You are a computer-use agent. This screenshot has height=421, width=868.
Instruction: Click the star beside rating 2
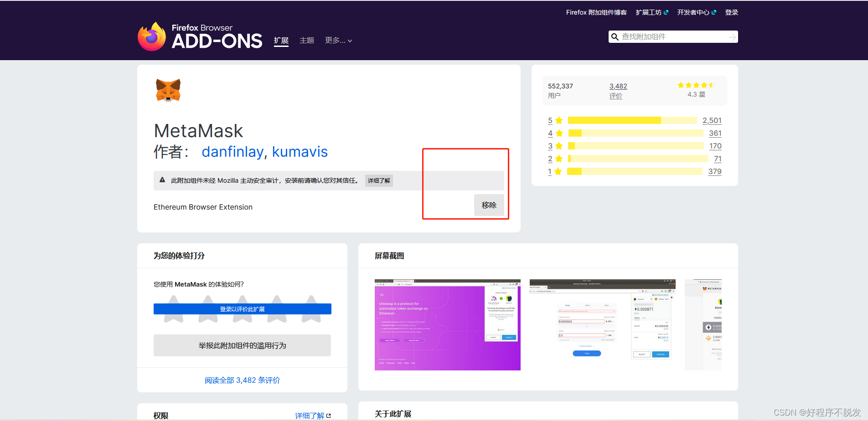coord(559,159)
